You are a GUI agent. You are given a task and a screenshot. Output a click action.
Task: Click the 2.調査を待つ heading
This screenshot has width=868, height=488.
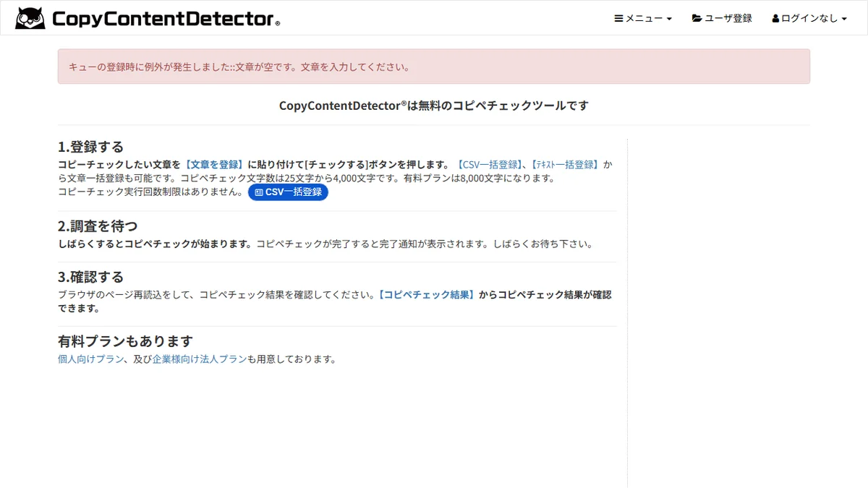98,226
